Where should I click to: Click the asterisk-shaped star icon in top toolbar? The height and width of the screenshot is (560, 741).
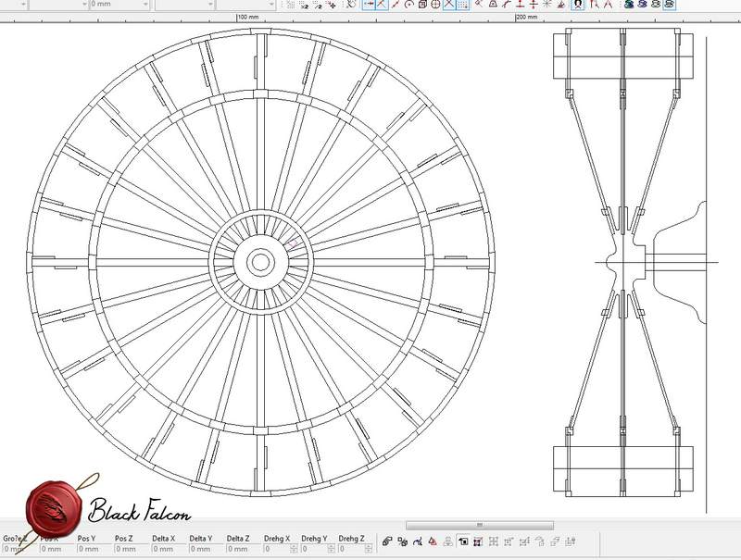tap(546, 5)
